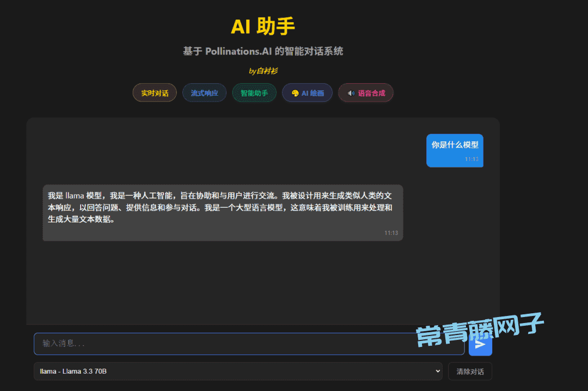Click the subtitle 基于 Pollinations.AI 的智能对话系统
Image resolution: width=588 pixels, height=391 pixels.
(263, 51)
